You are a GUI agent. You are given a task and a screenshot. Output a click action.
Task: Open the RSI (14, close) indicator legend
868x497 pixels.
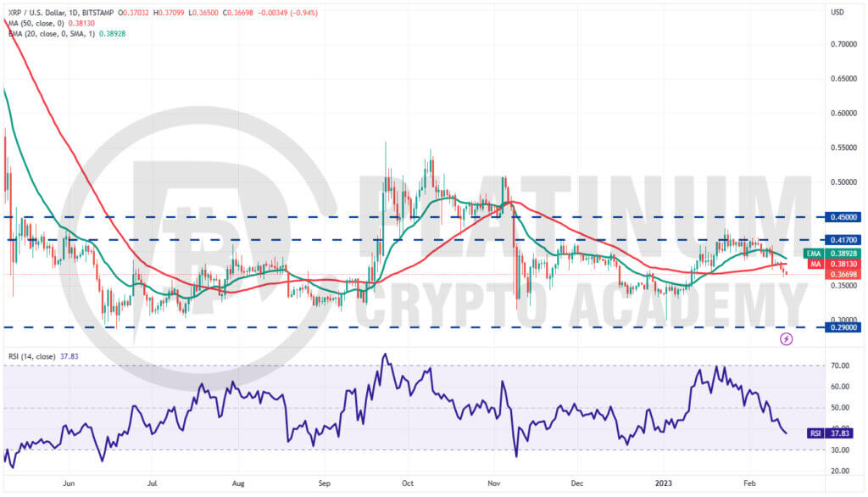pos(32,356)
